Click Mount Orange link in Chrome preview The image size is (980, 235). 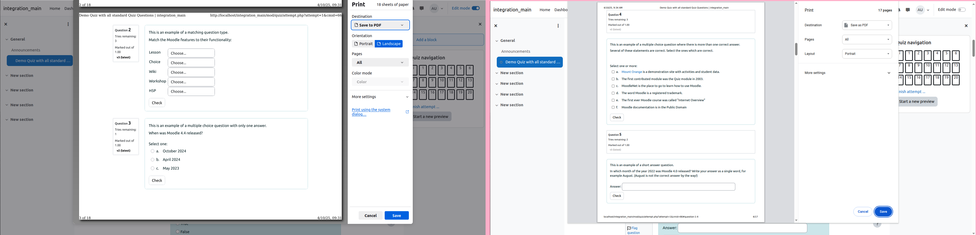point(631,72)
